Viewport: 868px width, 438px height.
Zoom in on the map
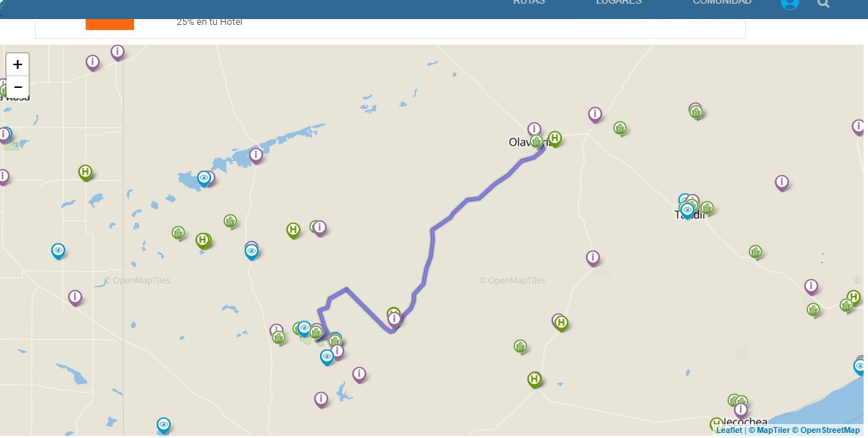18,64
